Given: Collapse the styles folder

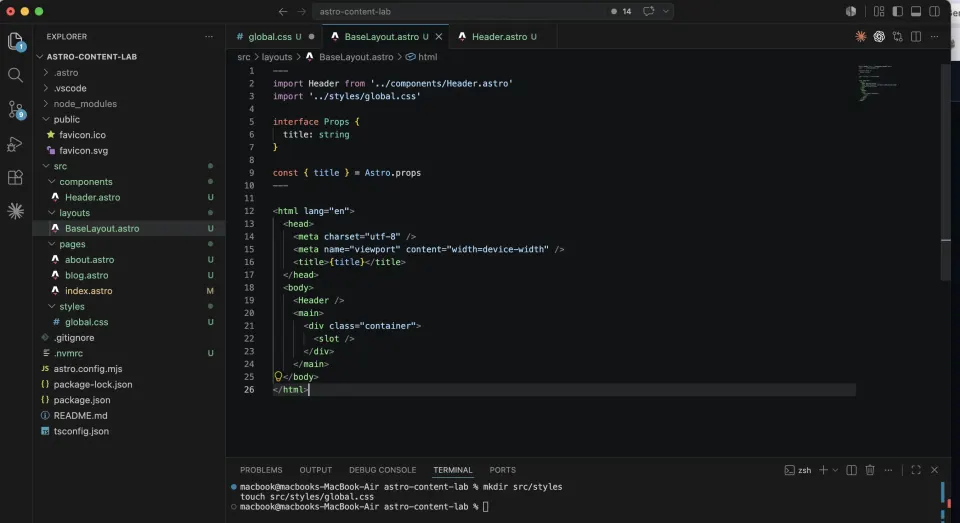Looking at the screenshot, I should (129, 306).
